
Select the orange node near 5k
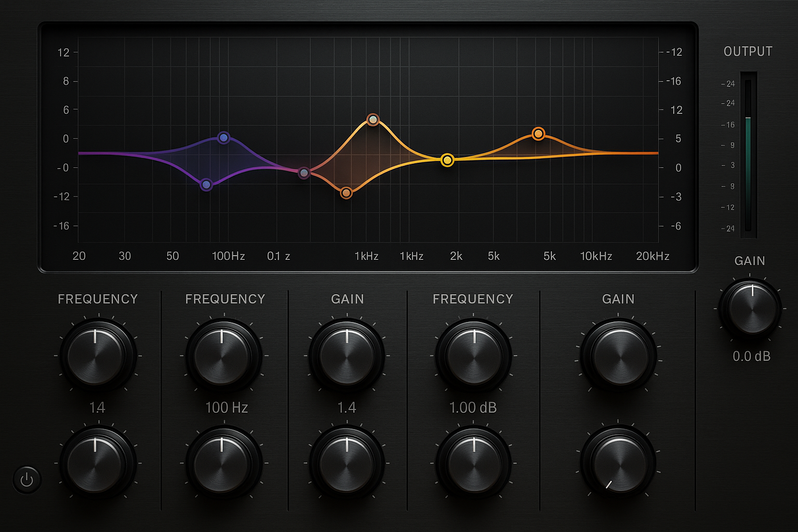pos(538,134)
